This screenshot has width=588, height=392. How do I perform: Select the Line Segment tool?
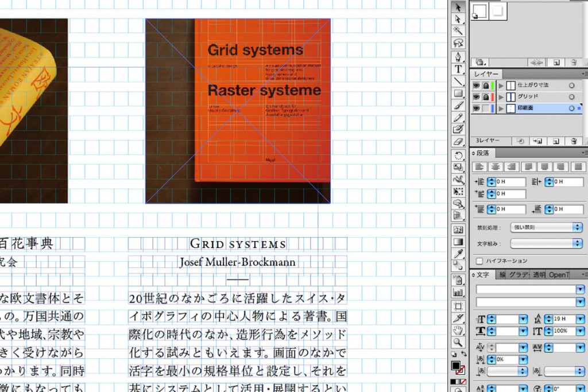click(x=458, y=81)
